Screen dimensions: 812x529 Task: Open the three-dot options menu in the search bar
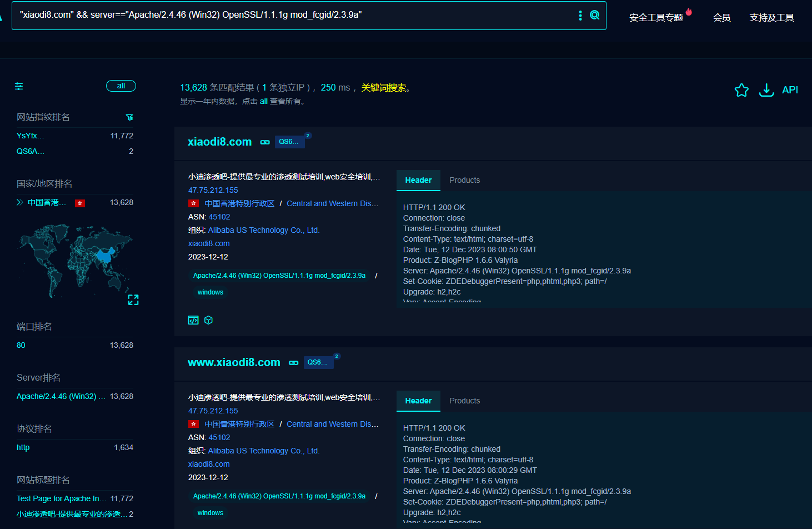pos(580,16)
